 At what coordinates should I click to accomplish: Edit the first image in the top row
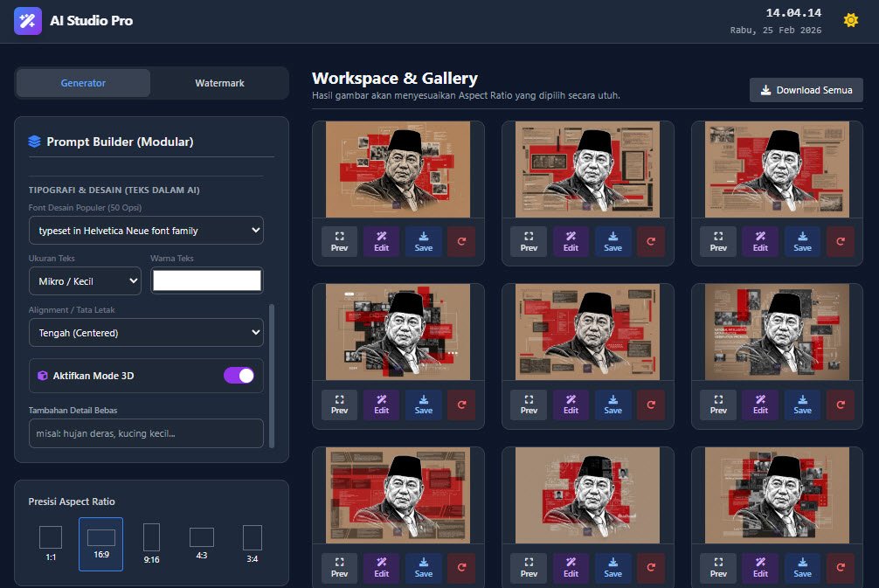381,242
